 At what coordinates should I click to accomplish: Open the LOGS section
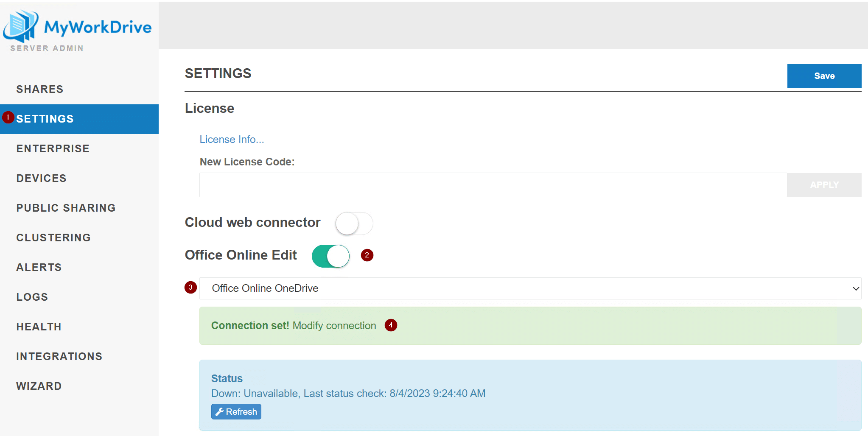coord(32,297)
